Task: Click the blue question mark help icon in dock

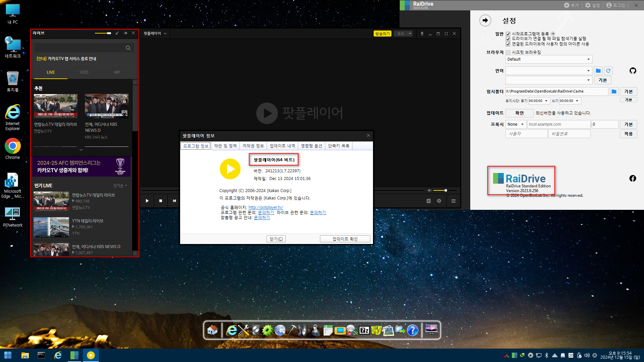Action: coord(413,330)
